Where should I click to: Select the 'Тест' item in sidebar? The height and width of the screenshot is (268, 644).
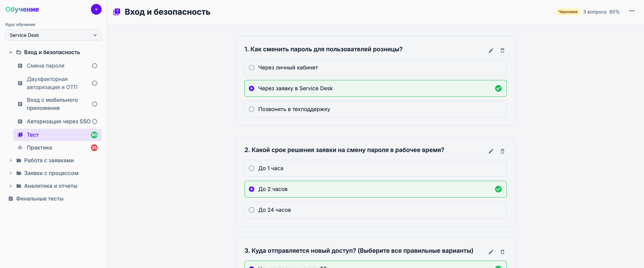click(57, 135)
